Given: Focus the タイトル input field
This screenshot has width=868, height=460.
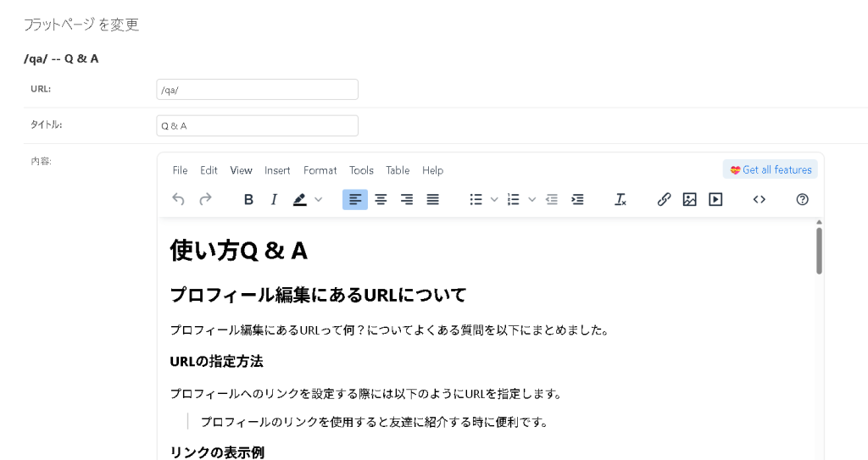Looking at the screenshot, I should point(258,125).
